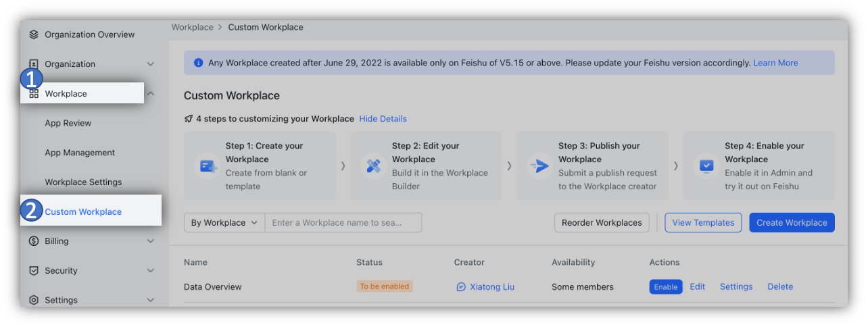Select Workplace Settings in the sidebar
Image resolution: width=868 pixels, height=327 pixels.
tap(83, 182)
